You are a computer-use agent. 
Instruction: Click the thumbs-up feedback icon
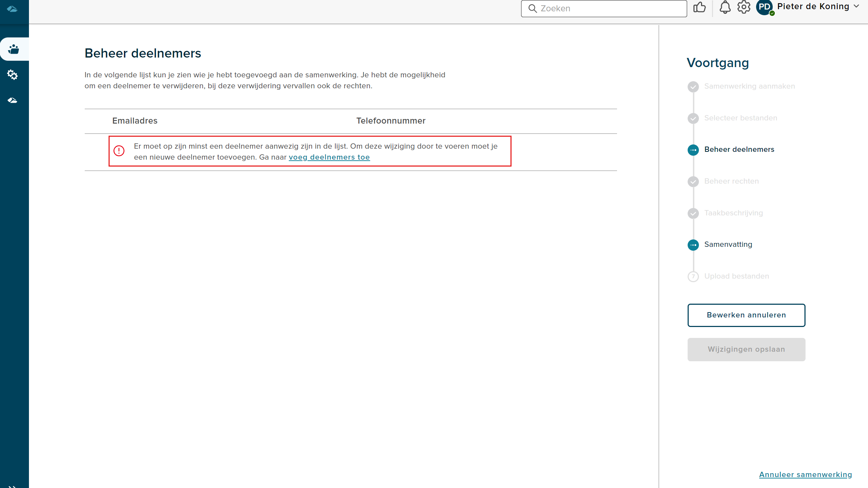(699, 7)
